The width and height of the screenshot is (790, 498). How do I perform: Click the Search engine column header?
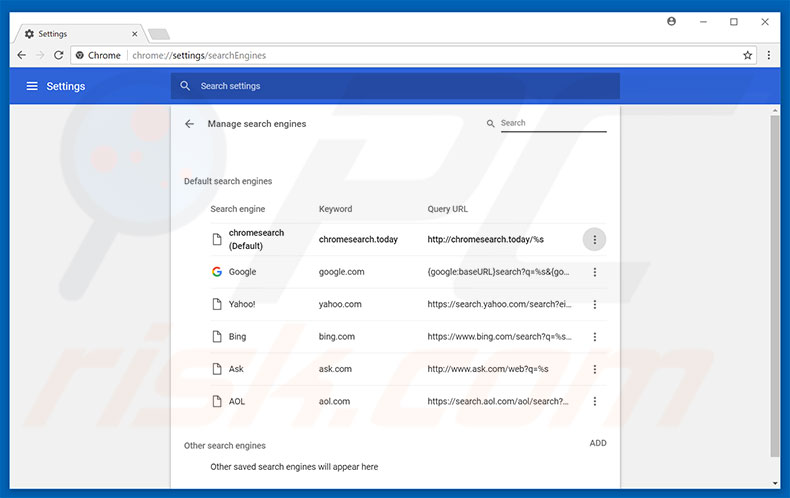238,209
